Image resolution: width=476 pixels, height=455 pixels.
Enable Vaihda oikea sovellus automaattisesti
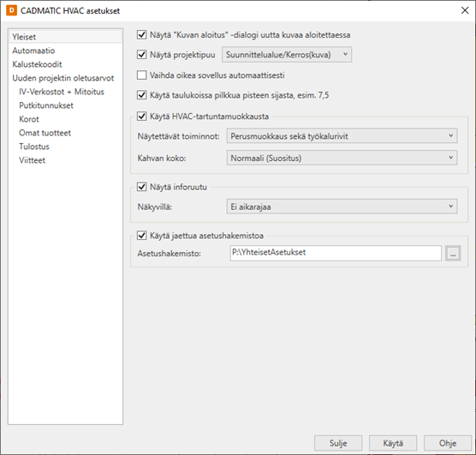pyautogui.click(x=142, y=75)
